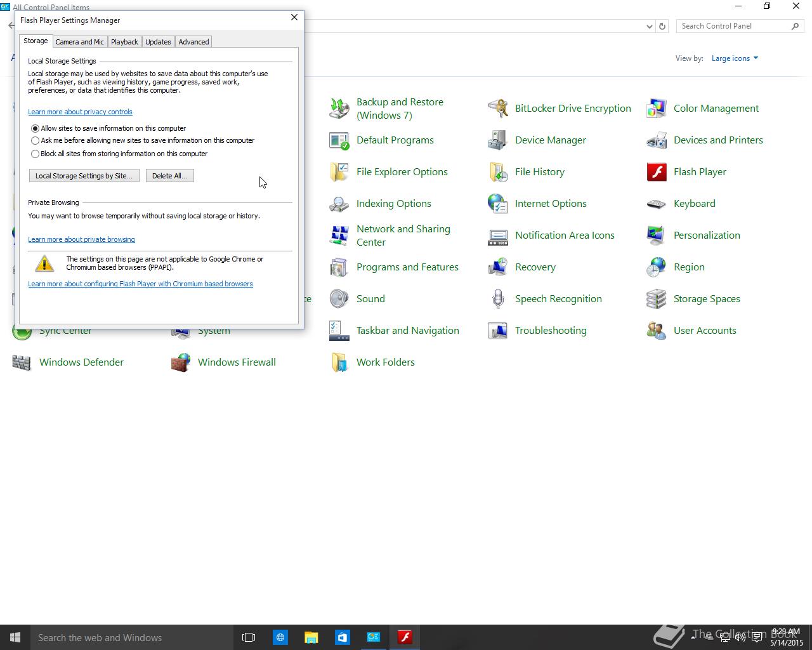
Task: Refresh the Control Panel address bar
Action: pos(662,26)
